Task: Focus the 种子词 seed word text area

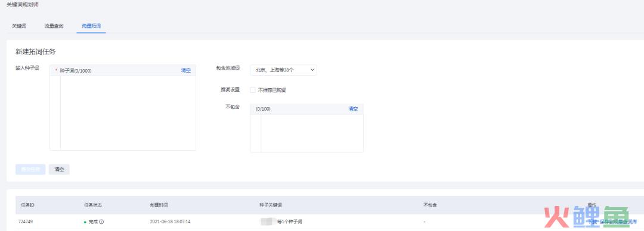Action: [128, 113]
